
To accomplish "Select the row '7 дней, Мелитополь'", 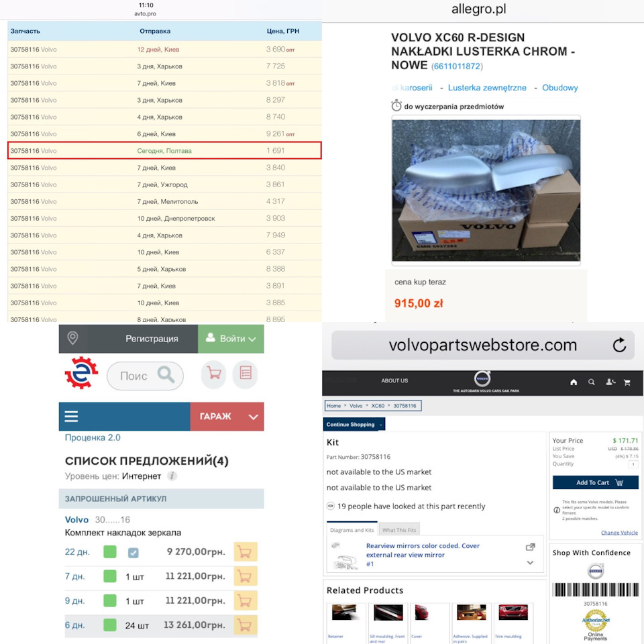I will [x=164, y=201].
